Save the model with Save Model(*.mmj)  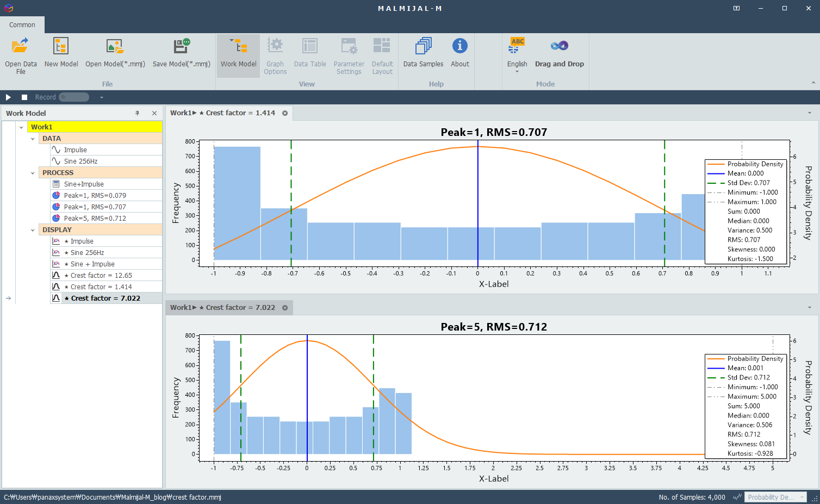click(x=182, y=53)
